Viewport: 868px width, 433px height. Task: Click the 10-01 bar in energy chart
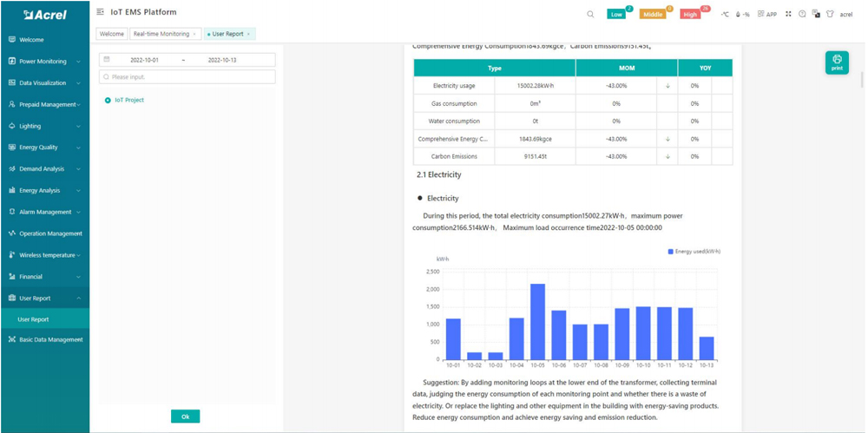click(x=453, y=339)
